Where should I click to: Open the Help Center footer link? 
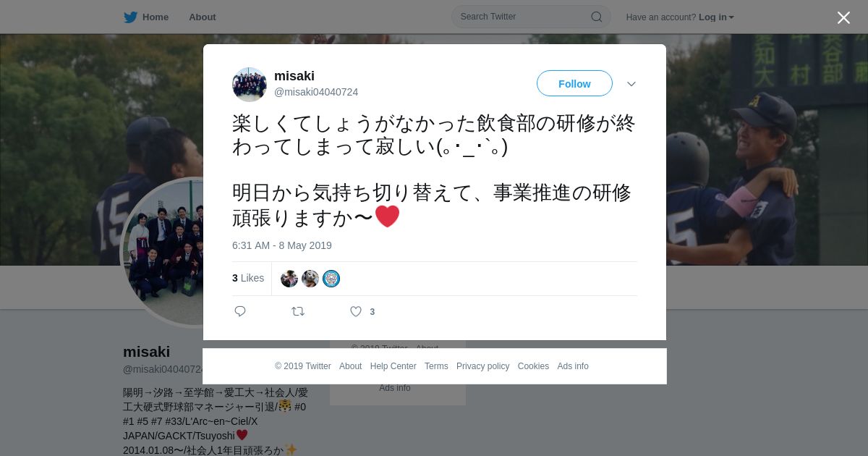(393, 366)
